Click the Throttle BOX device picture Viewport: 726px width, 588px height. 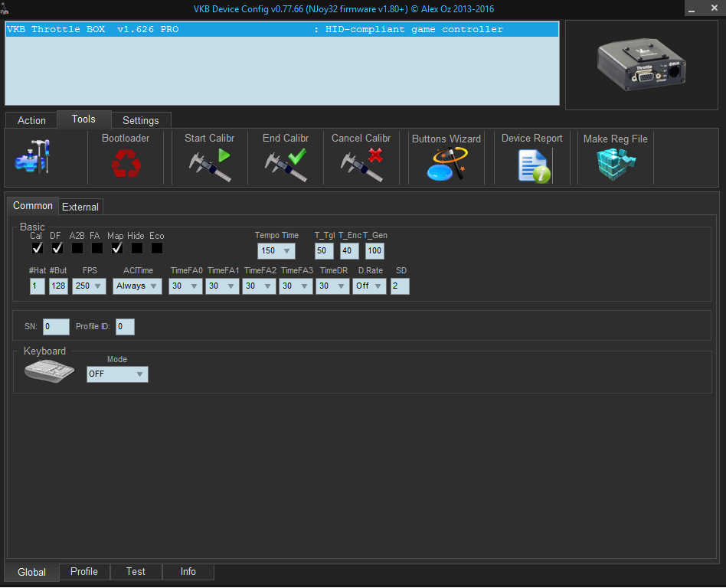642,64
